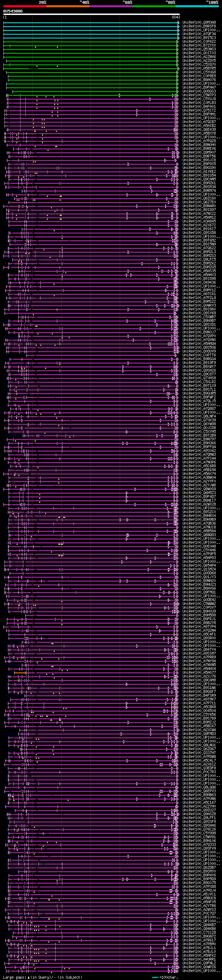Select hit label UniRef100_C5XQ70

pyautogui.click(x=199, y=64)
